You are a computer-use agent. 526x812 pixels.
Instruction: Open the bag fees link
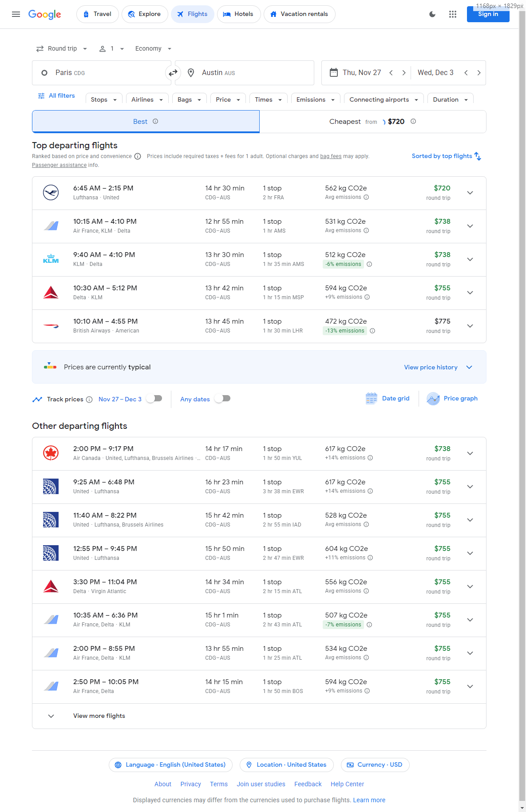(331, 156)
